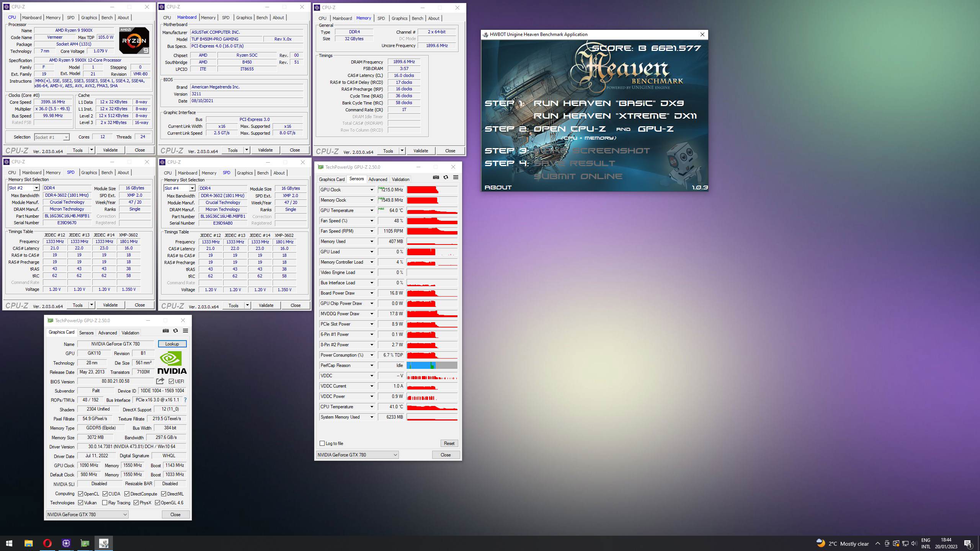This screenshot has height=551, width=980.
Task: Open Validation tab in GPU-Z Graphics Card window
Action: (x=130, y=333)
